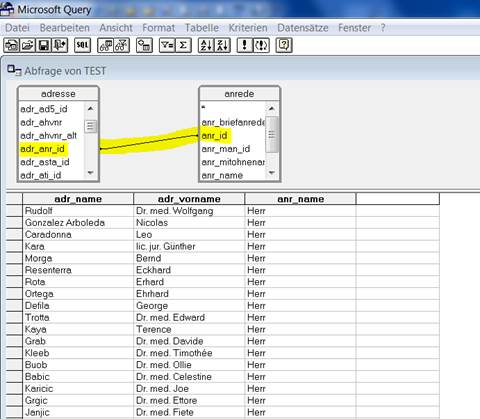Viewport: 480px width, 419px height.
Task: Select the adr_ati_id field
Action: click(41, 175)
